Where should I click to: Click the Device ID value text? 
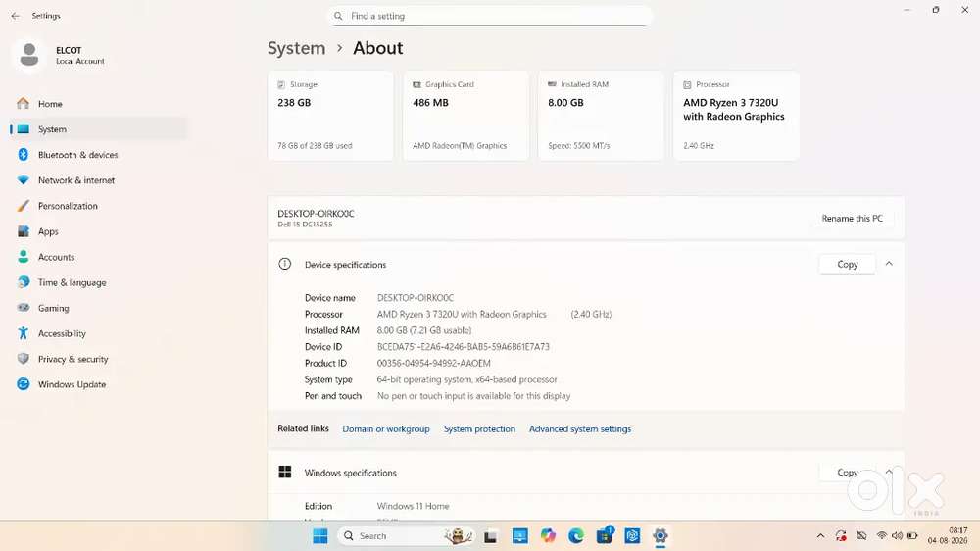point(464,346)
